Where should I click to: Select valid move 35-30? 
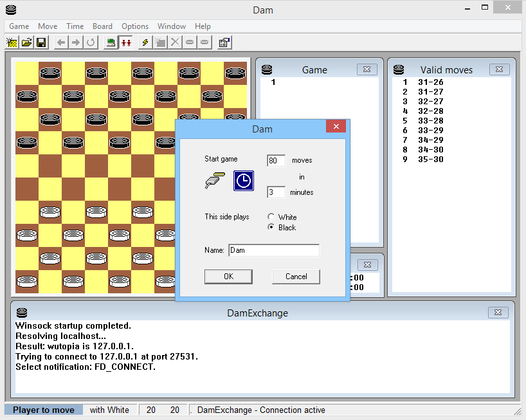430,160
